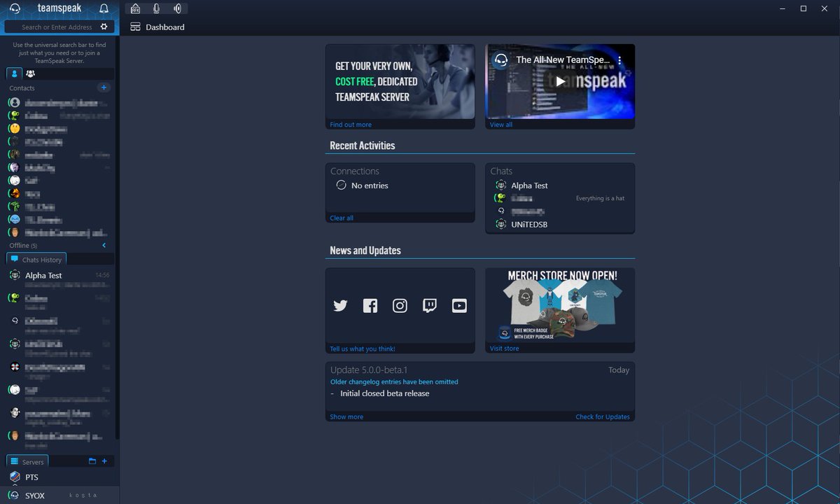The height and width of the screenshot is (504, 840).
Task: Open Alpha Test in Recent Chats
Action: [530, 185]
